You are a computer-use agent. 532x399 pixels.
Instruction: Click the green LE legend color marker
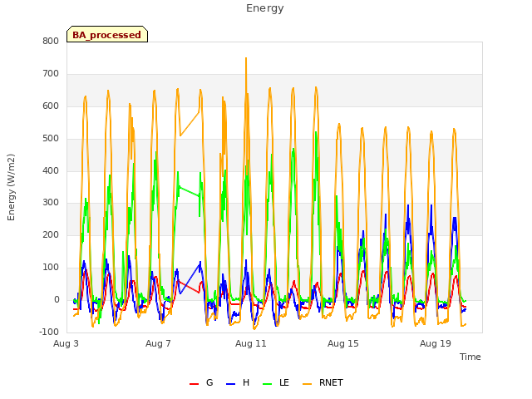[268, 384]
